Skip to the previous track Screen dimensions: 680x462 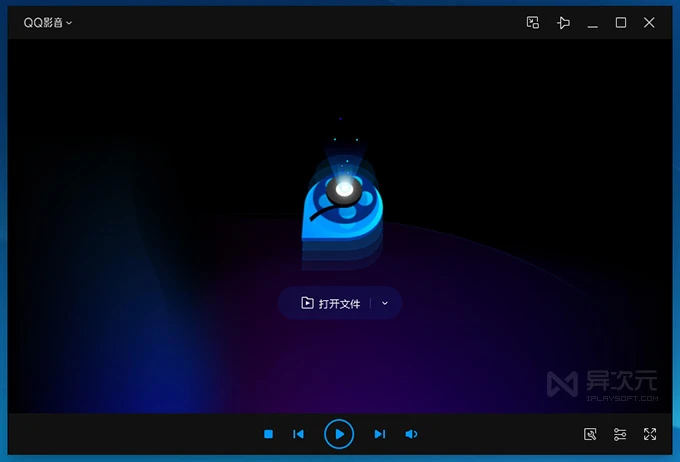pyautogui.click(x=298, y=434)
